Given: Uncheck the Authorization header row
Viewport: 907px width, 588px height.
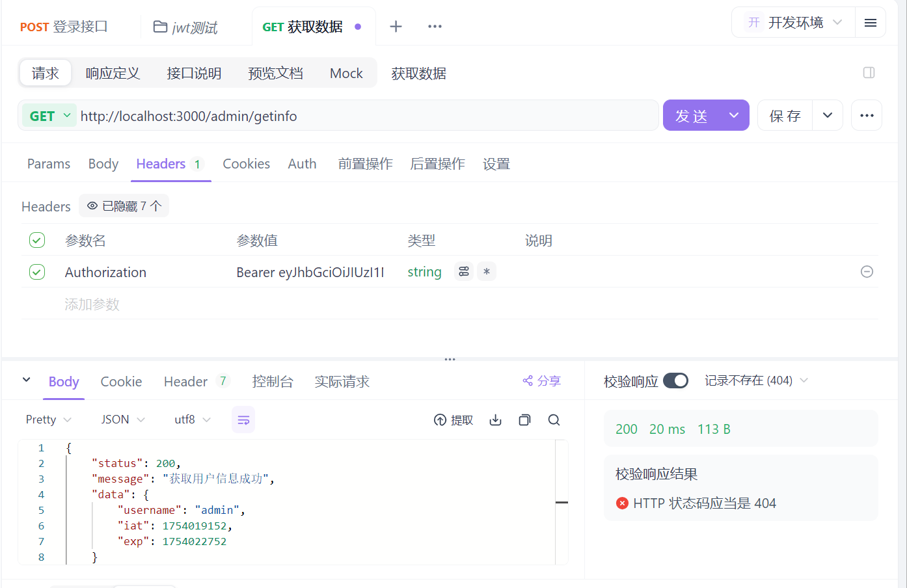Looking at the screenshot, I should (x=37, y=272).
